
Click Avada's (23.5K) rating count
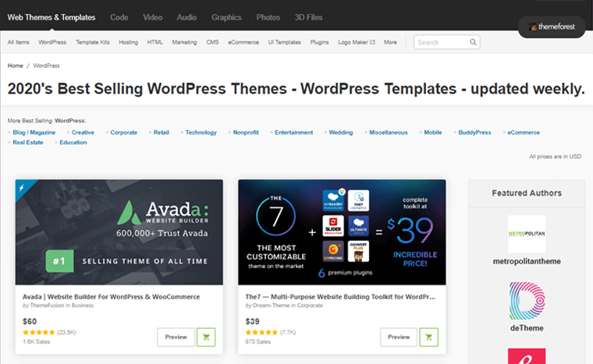click(66, 333)
